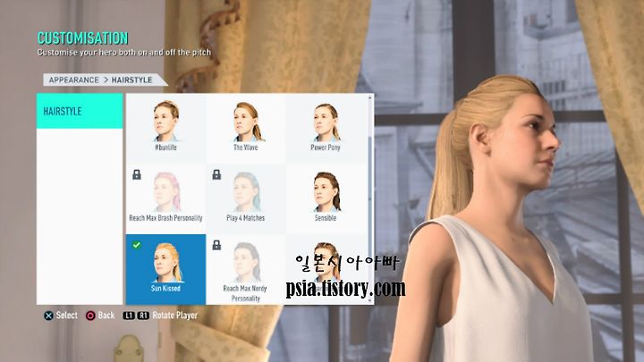Click the circle Back button icon
The height and width of the screenshot is (362, 644).
coord(90,316)
